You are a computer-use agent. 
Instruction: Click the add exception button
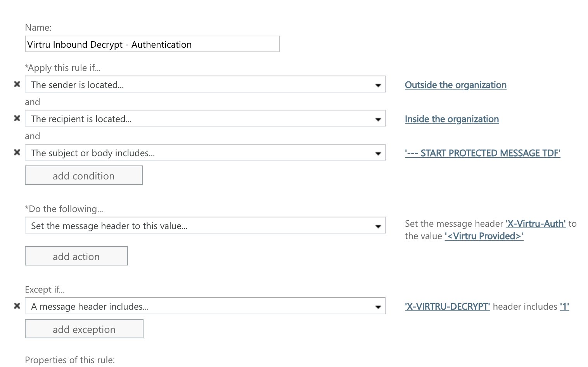point(84,329)
